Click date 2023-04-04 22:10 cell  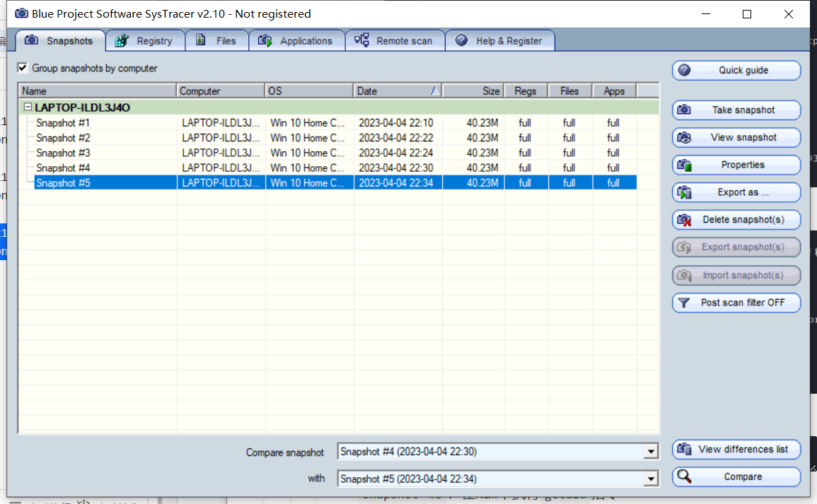396,123
